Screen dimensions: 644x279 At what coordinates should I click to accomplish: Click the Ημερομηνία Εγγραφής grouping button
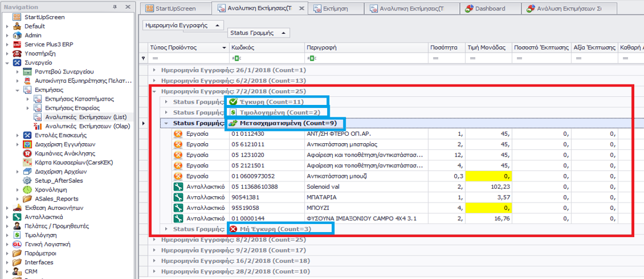coord(183,25)
